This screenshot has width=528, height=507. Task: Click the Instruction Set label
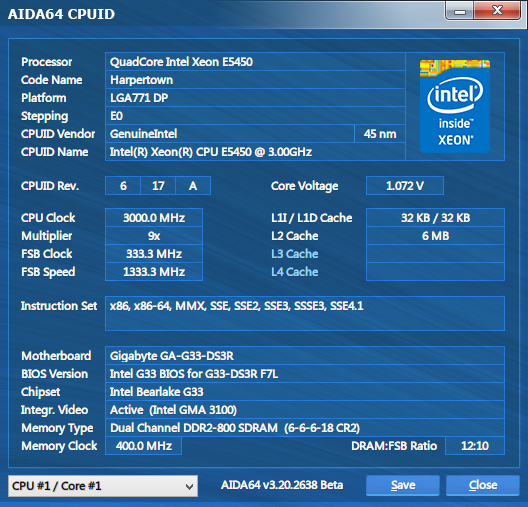coord(59,306)
